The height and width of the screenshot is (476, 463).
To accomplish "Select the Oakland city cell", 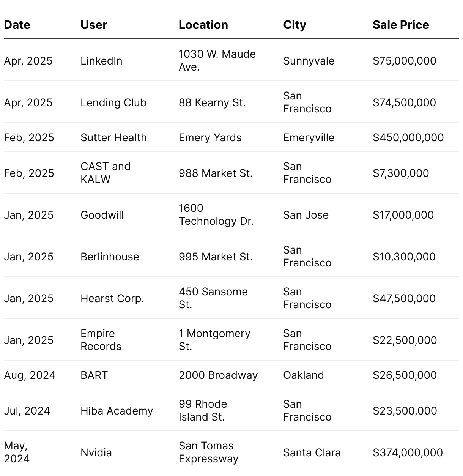I will (x=303, y=375).
